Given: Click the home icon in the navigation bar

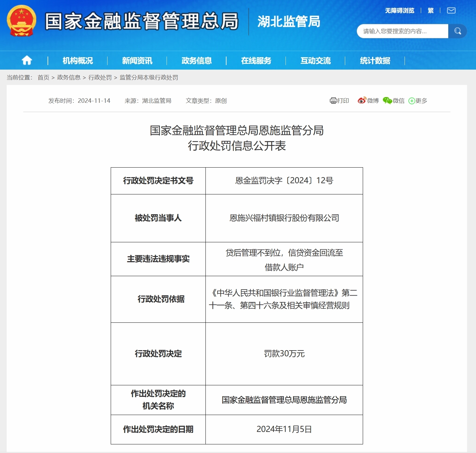Looking at the screenshot, I should coord(26,60).
